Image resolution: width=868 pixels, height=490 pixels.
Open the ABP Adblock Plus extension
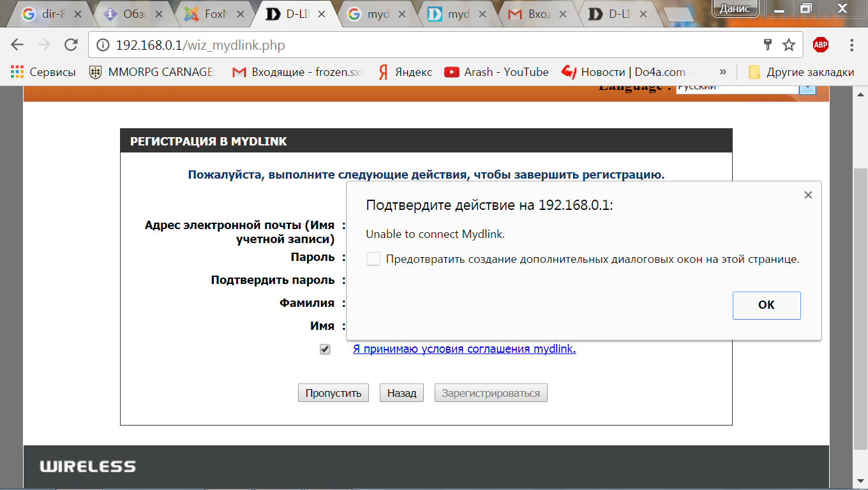tap(821, 45)
